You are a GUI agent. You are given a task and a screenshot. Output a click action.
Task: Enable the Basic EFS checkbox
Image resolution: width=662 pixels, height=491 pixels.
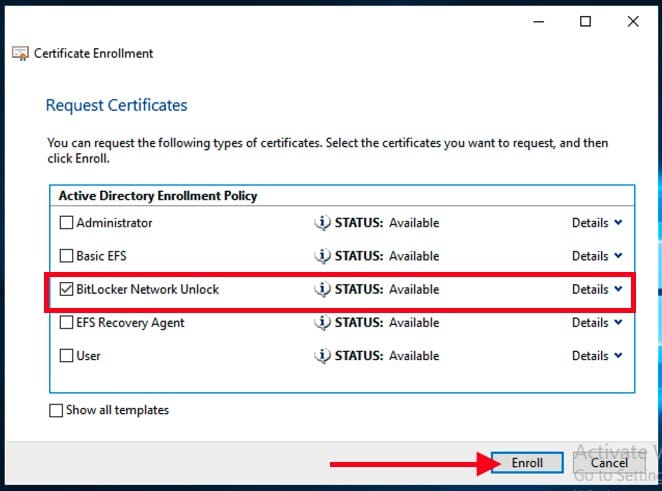coord(67,256)
